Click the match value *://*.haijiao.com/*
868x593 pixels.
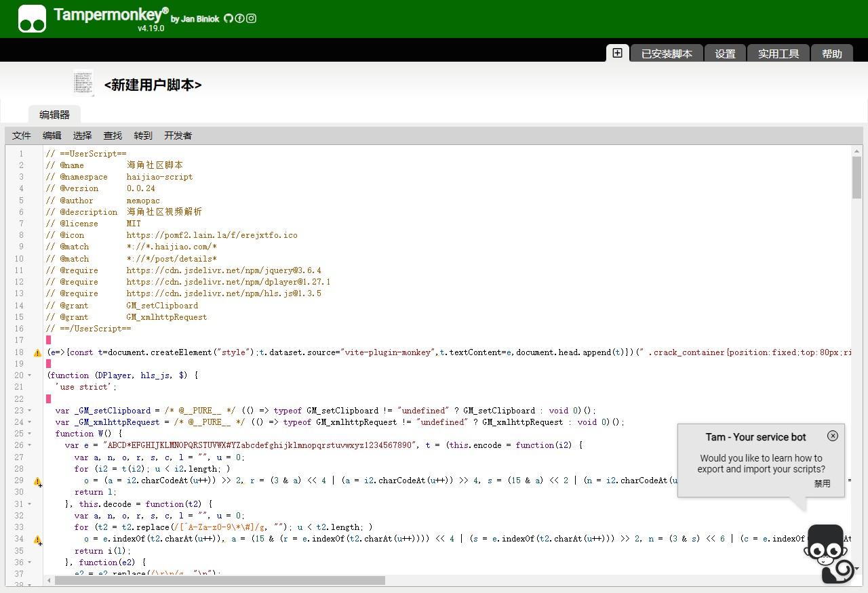172,247
